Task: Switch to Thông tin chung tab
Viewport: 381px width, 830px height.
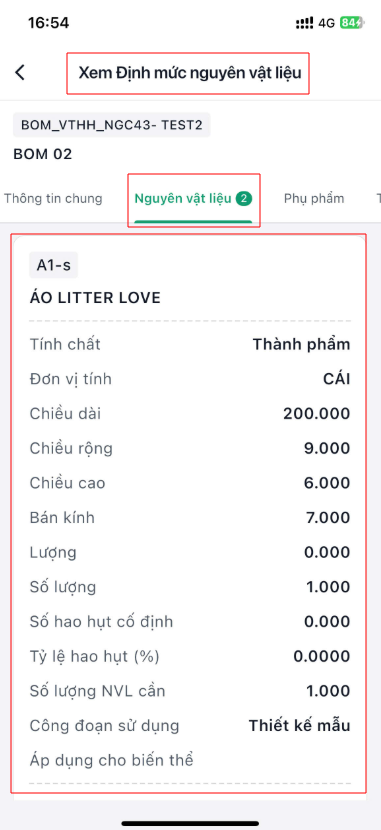Action: 53,199
